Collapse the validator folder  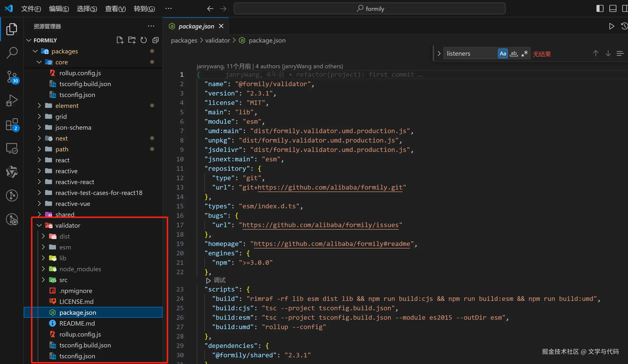(x=68, y=225)
